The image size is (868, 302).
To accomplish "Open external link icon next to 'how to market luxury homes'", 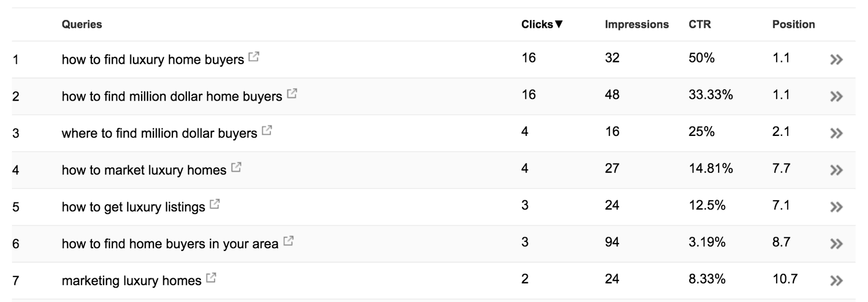I will (236, 168).
